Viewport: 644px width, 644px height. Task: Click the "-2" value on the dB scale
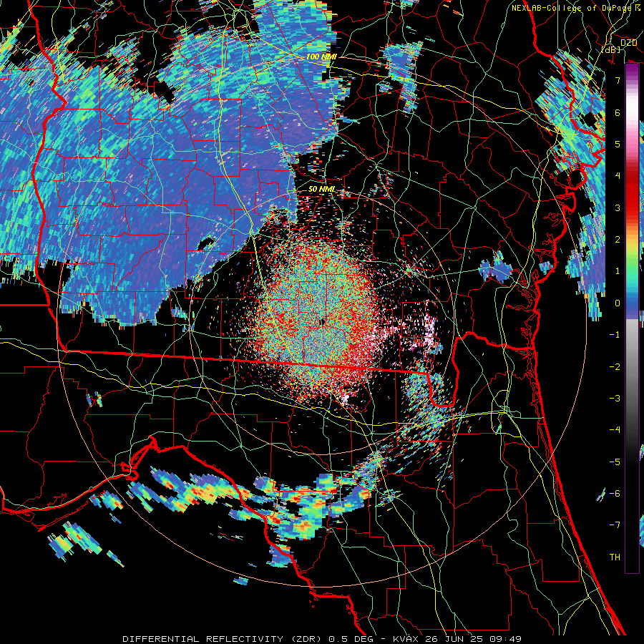pos(615,367)
